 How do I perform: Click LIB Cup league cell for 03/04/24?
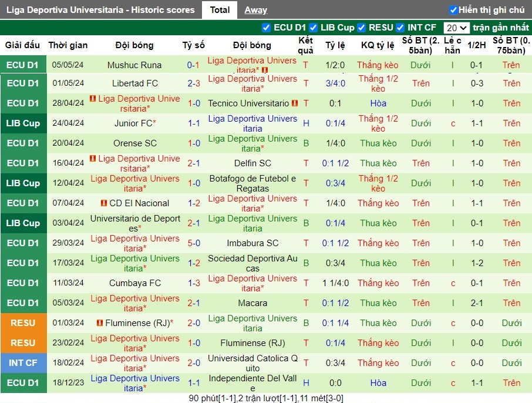[x=23, y=223]
